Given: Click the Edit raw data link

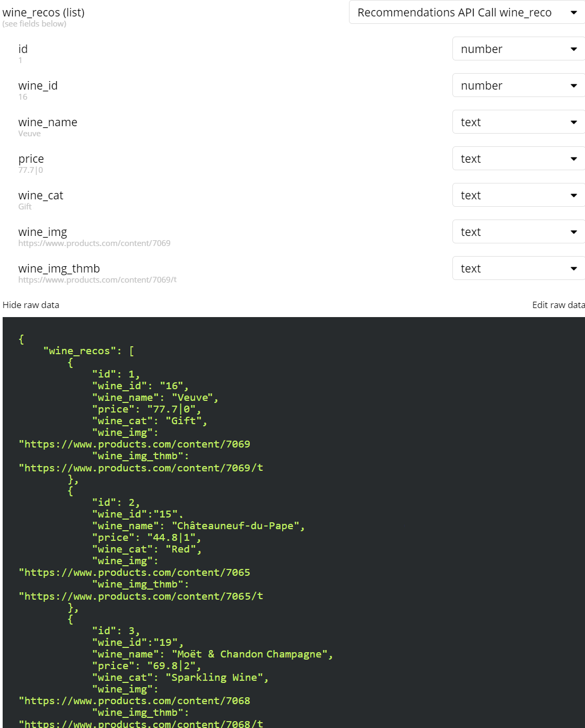Looking at the screenshot, I should pos(558,305).
